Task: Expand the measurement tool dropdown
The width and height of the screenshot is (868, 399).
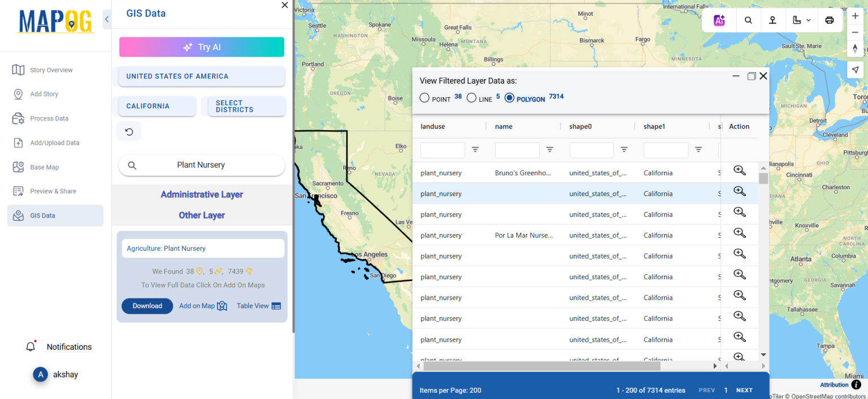Action: [801, 20]
